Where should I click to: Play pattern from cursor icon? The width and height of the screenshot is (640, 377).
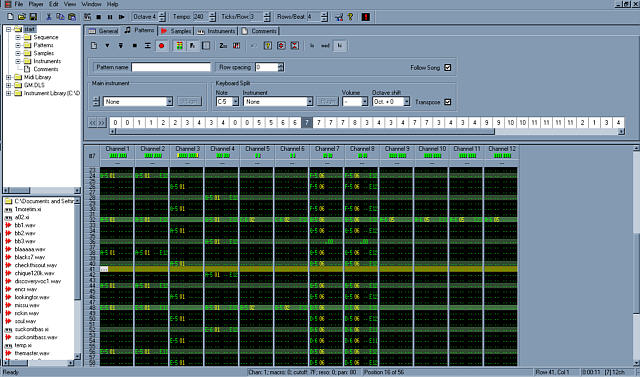click(x=121, y=46)
